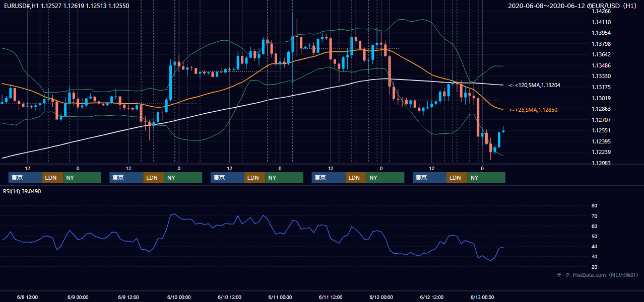The width and height of the screenshot is (644, 302).
Task: Click the データ: HistData.com source credit
Action: pyautogui.click(x=597, y=275)
